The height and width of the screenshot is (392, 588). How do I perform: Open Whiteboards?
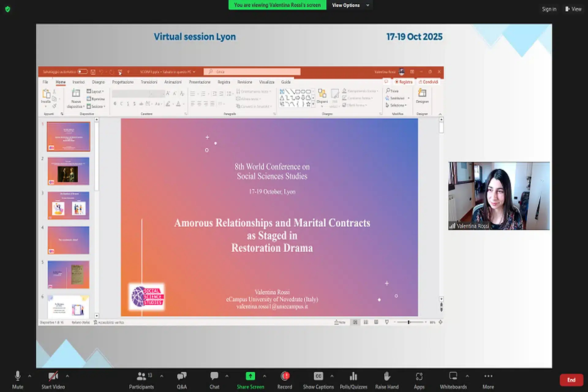[x=453, y=380]
